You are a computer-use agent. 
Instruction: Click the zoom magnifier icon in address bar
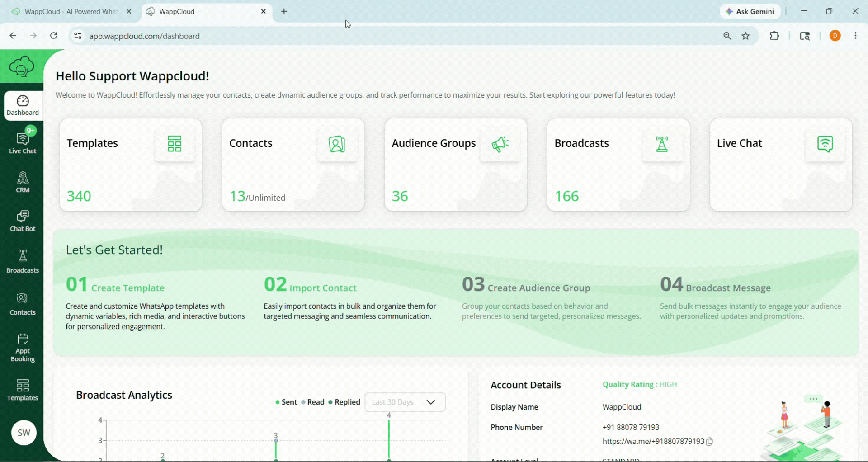[x=727, y=36]
